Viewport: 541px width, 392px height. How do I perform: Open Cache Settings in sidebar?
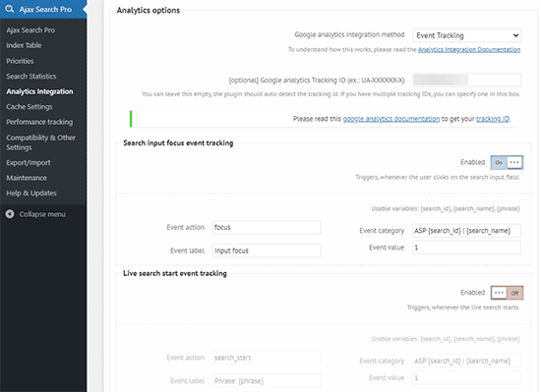click(x=30, y=107)
